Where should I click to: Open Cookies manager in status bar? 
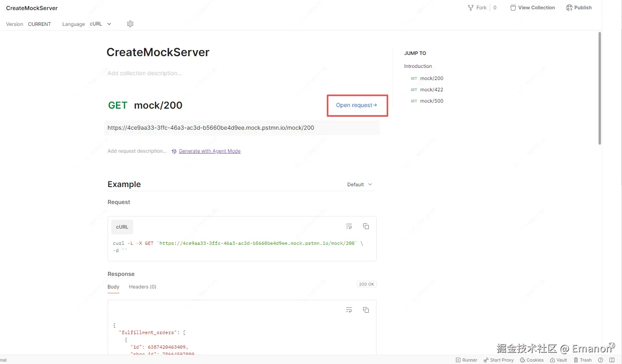coord(531,360)
